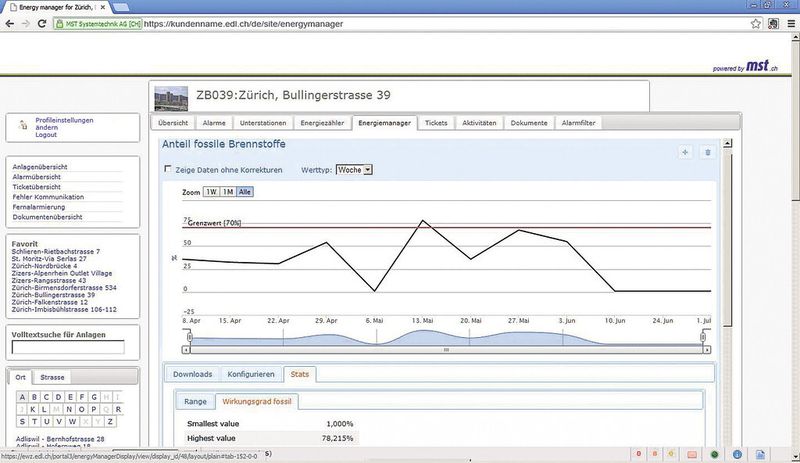
Task: Click the blue info status icon
Action: coord(737,454)
